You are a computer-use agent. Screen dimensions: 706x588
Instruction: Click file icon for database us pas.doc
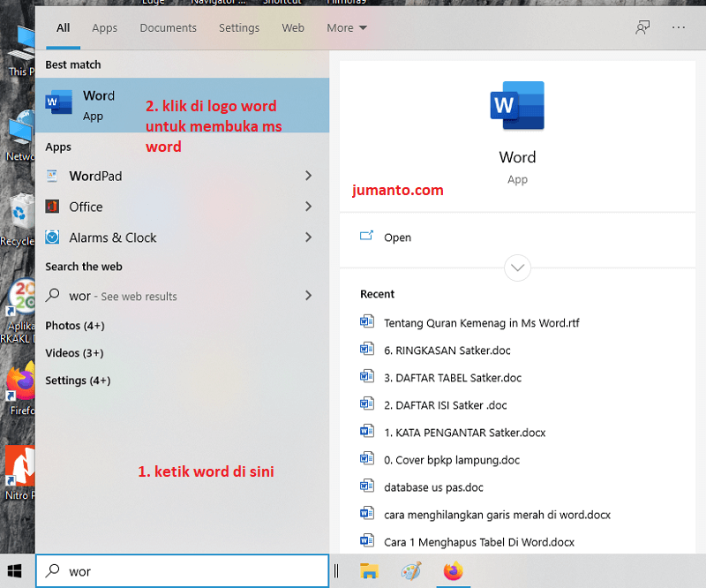[367, 486]
